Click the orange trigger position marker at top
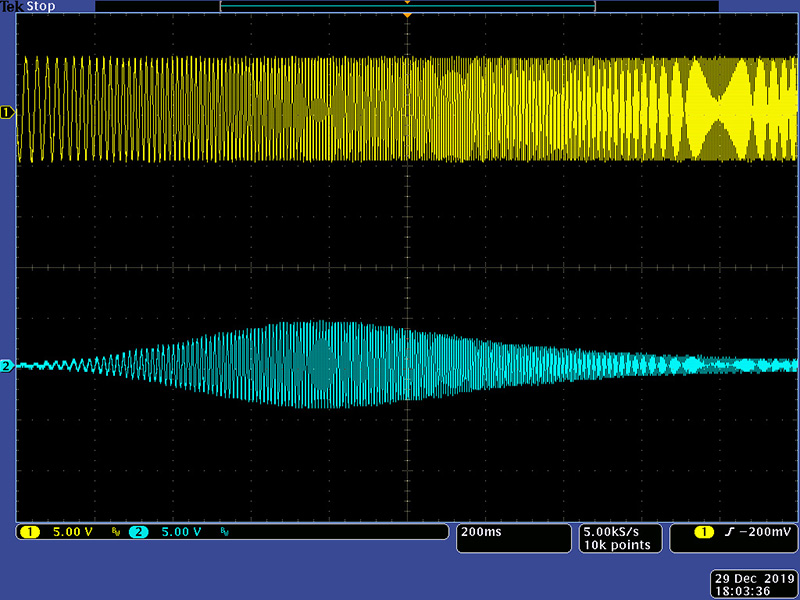The height and width of the screenshot is (600, 800). pos(407,15)
